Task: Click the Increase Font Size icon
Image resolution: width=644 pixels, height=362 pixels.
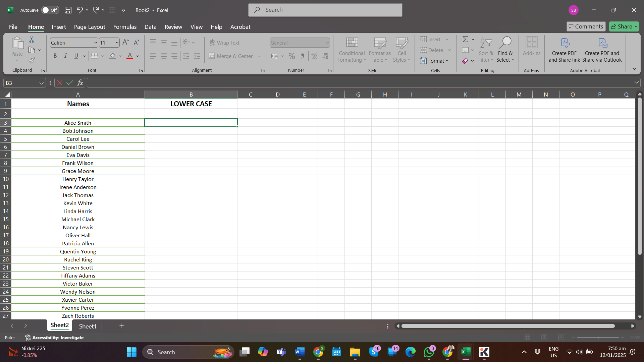Action: [x=125, y=42]
